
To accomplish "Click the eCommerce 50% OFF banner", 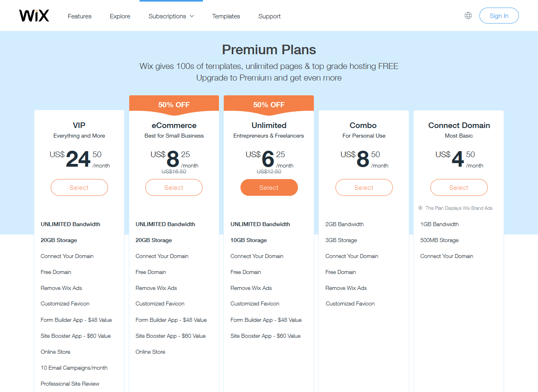I will (x=174, y=104).
